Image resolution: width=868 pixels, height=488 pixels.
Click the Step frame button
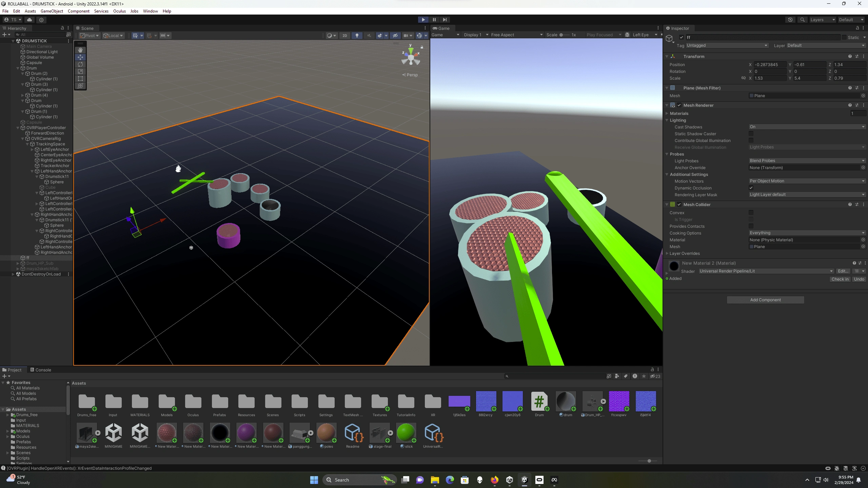(x=445, y=20)
